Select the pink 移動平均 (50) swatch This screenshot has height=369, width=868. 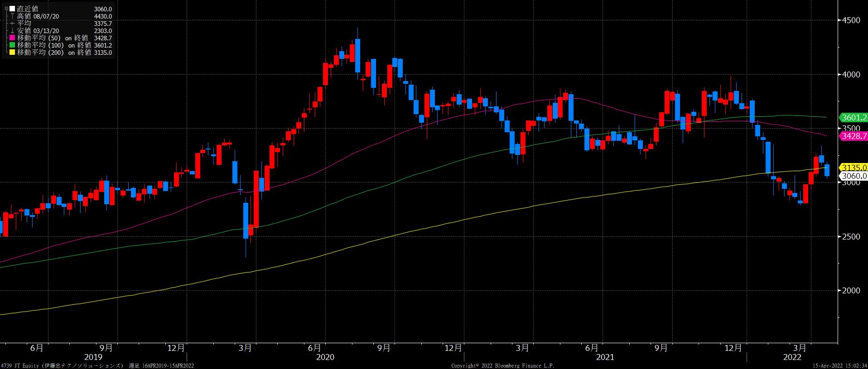(x=12, y=38)
